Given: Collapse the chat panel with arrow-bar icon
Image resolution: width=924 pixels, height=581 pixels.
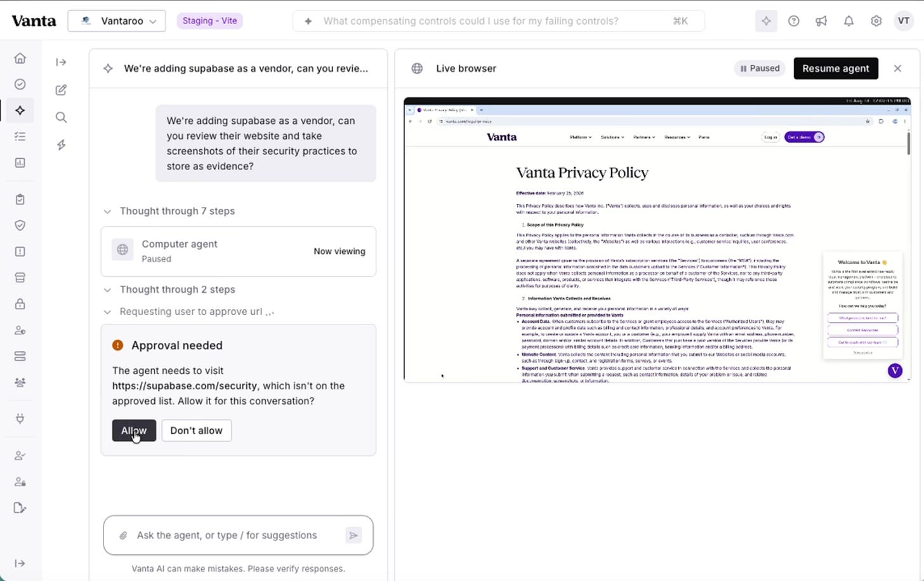Looking at the screenshot, I should 61,62.
